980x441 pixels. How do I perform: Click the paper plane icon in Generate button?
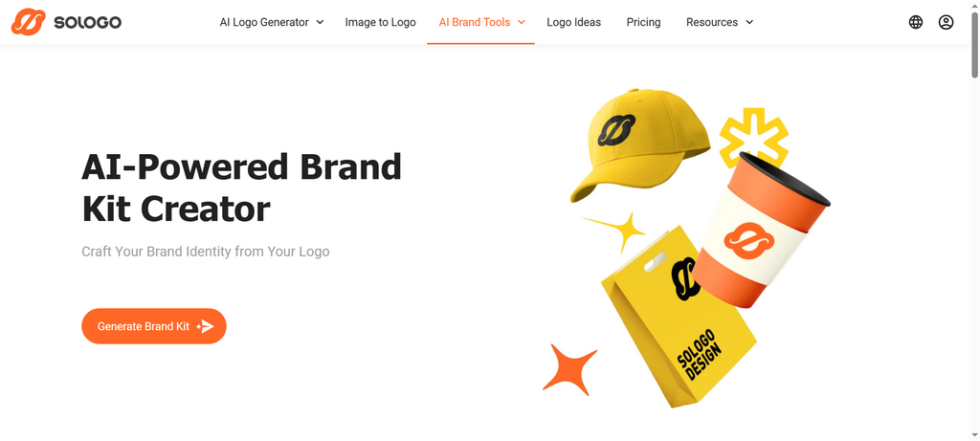205,326
